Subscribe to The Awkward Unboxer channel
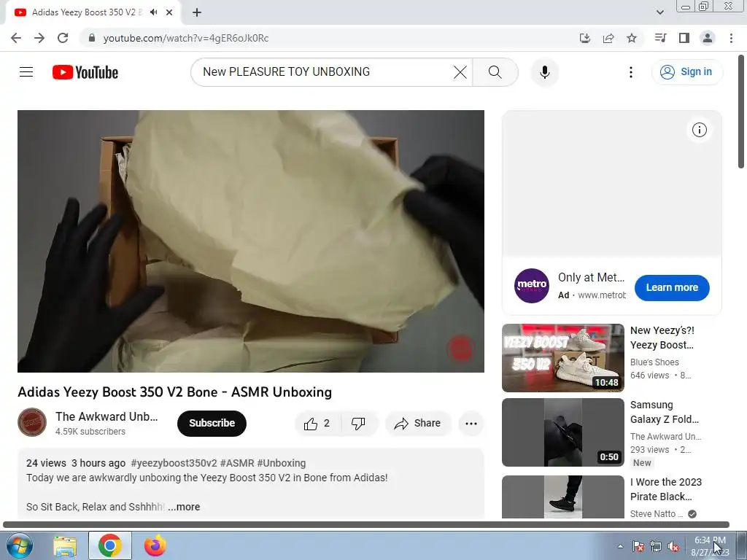This screenshot has width=747, height=560. point(212,424)
